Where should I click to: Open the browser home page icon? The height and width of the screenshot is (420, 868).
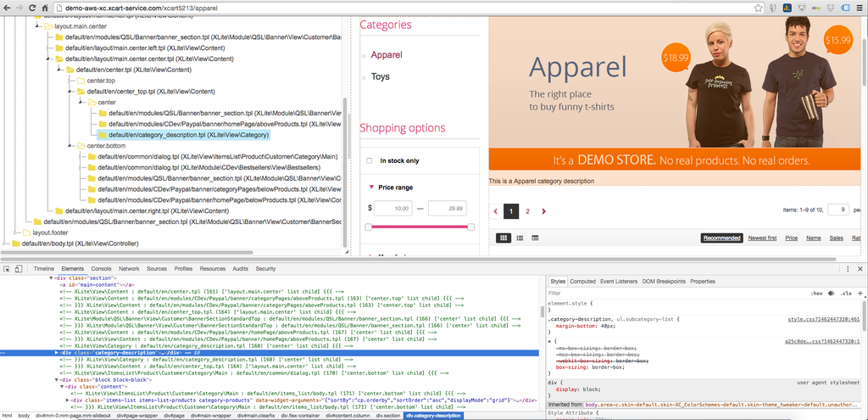point(46,8)
